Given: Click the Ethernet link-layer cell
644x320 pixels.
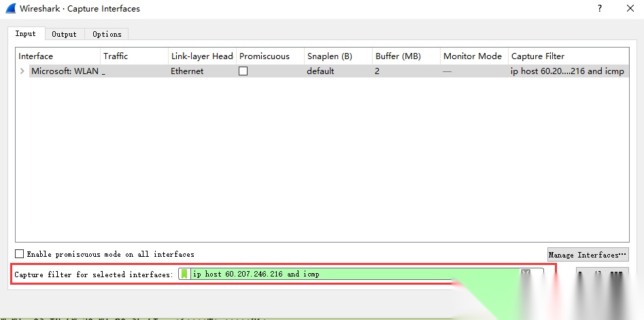Looking at the screenshot, I should coord(187,71).
